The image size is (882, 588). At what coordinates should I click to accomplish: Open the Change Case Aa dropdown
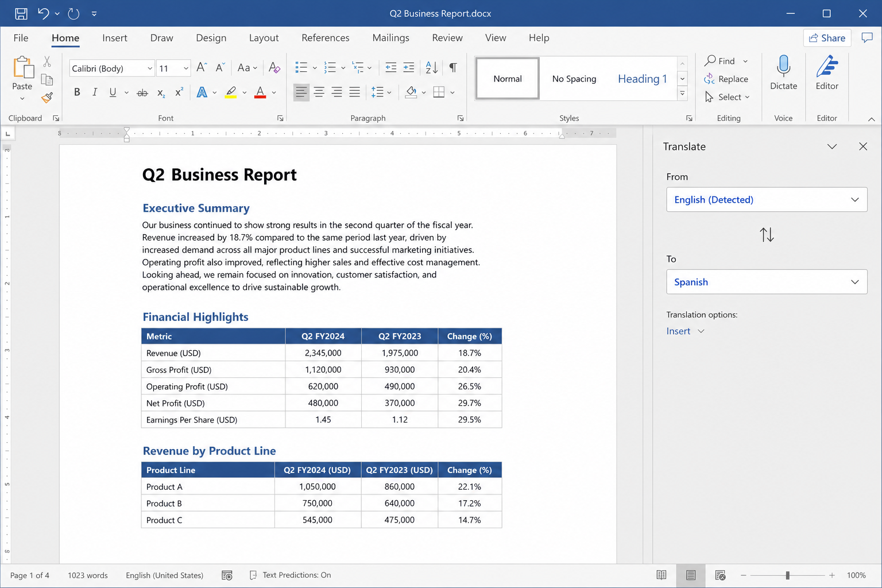(247, 68)
